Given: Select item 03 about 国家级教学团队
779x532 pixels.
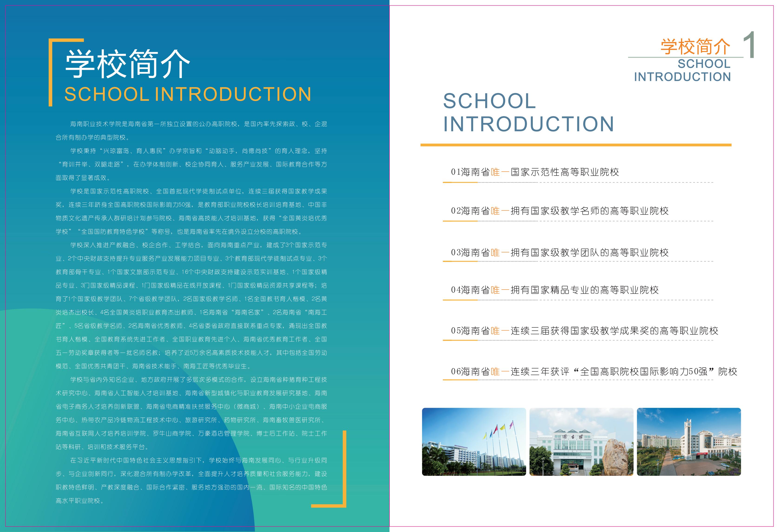Looking at the screenshot, I should [560, 252].
